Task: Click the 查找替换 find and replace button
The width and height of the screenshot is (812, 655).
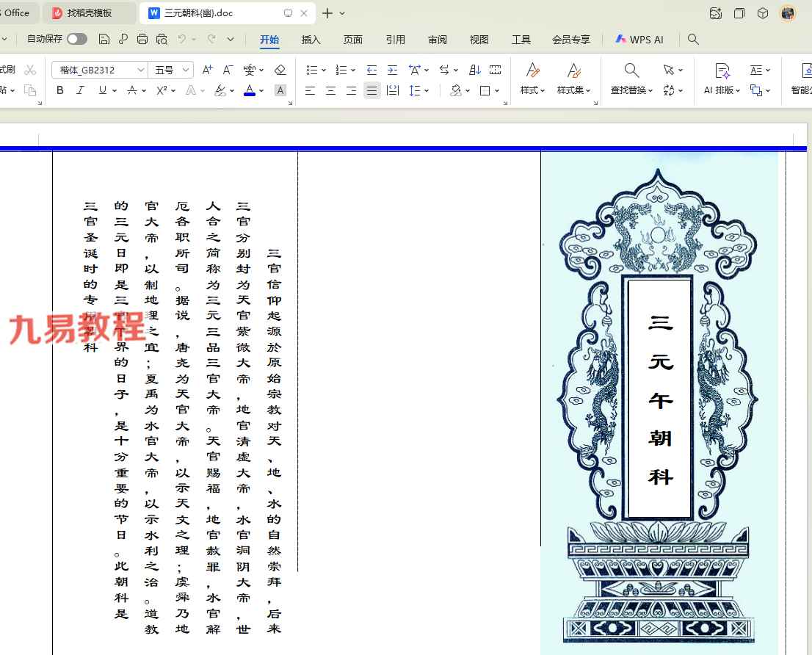Action: click(x=631, y=79)
